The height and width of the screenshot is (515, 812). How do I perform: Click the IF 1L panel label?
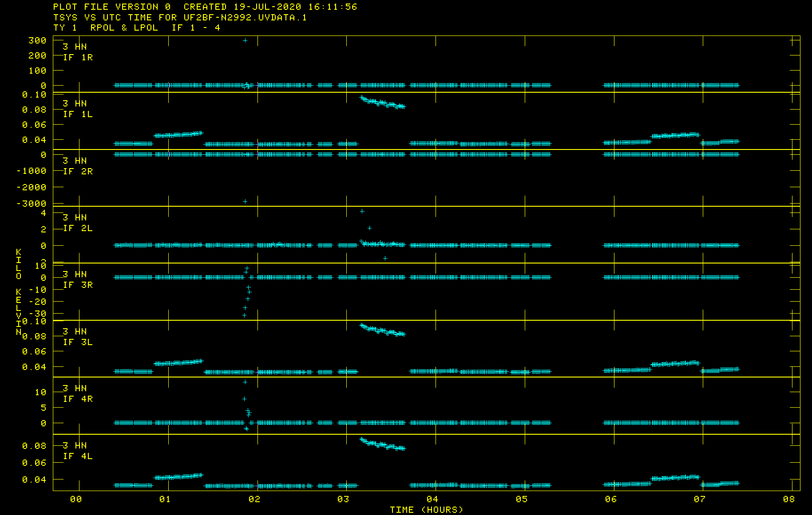pyautogui.click(x=78, y=114)
